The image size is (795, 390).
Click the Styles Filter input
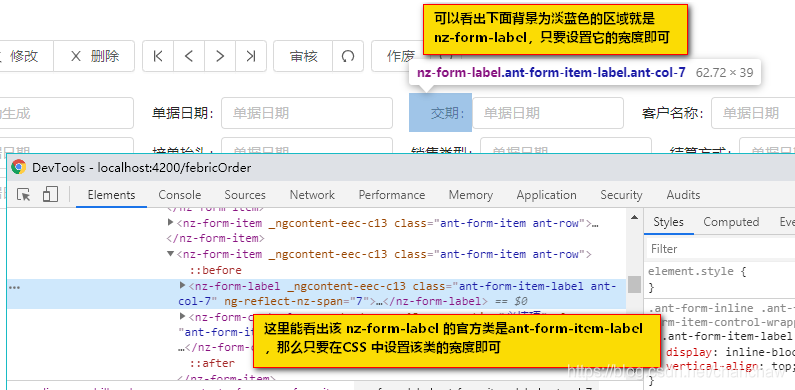720,249
